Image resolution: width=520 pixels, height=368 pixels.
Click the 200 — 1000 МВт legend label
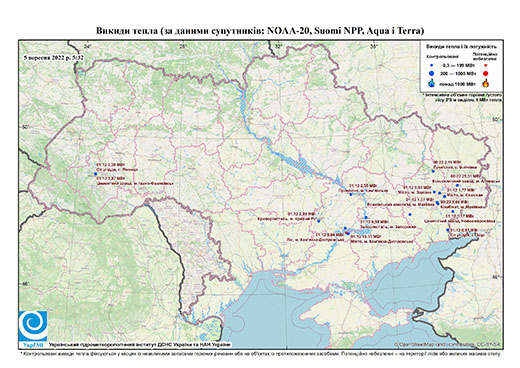(x=457, y=73)
